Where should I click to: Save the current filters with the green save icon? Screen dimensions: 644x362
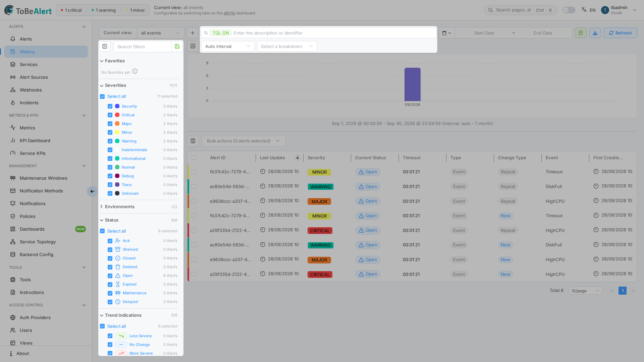coord(177,47)
